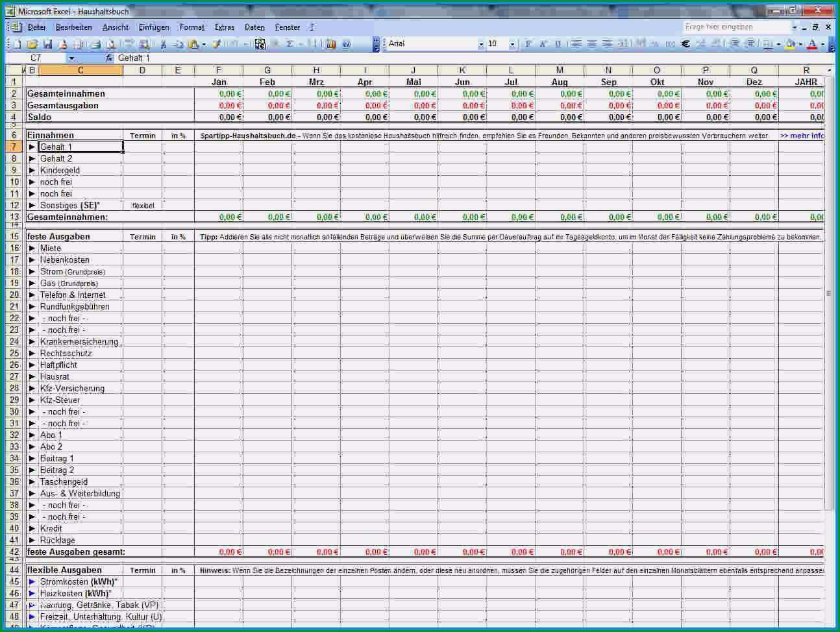This screenshot has height=632, width=840.
Task: Toggle bold formatting
Action: point(528,44)
